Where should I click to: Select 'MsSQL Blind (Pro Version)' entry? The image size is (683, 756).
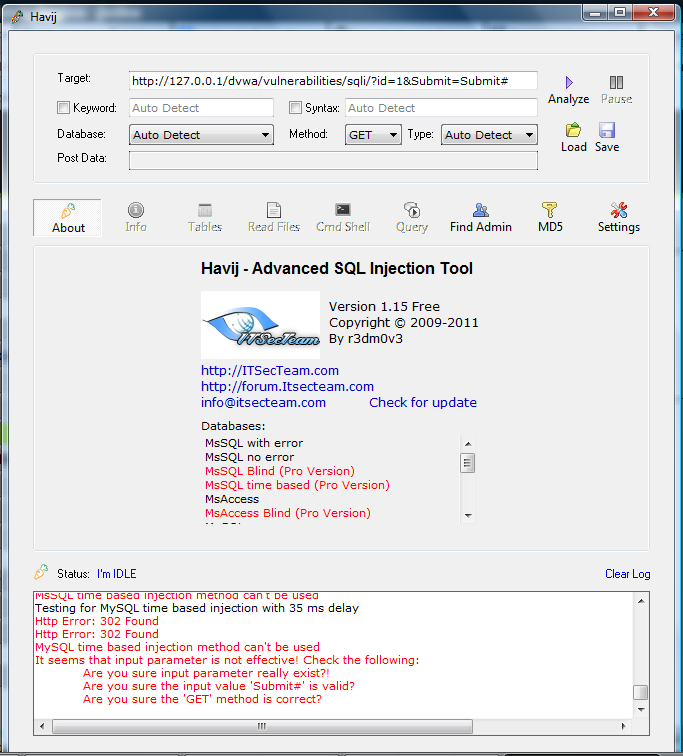coord(280,471)
